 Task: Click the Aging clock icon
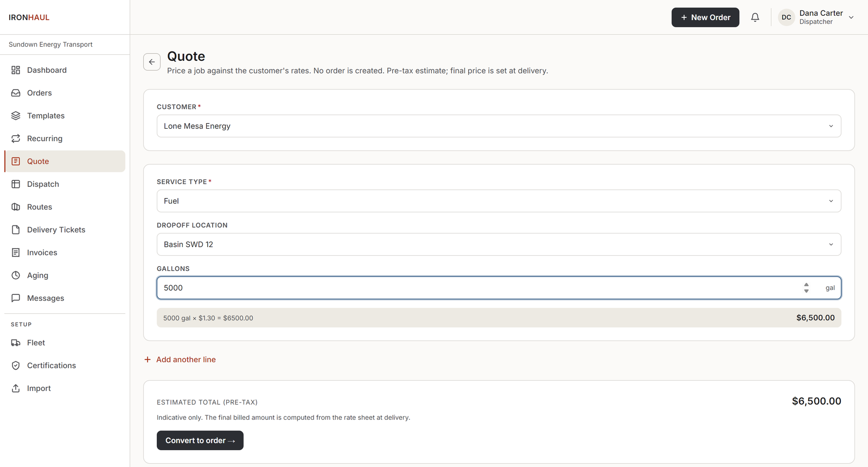16,275
